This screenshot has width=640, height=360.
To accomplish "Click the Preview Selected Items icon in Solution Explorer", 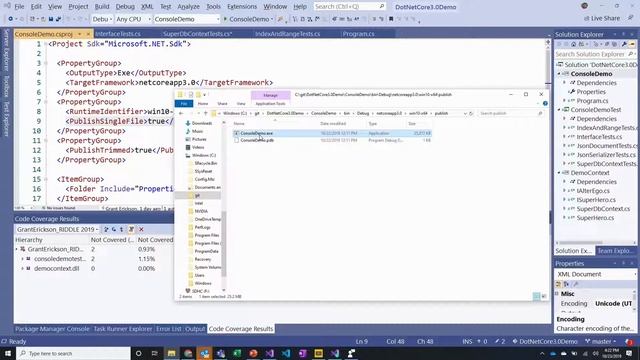I will pyautogui.click(x=632, y=44).
